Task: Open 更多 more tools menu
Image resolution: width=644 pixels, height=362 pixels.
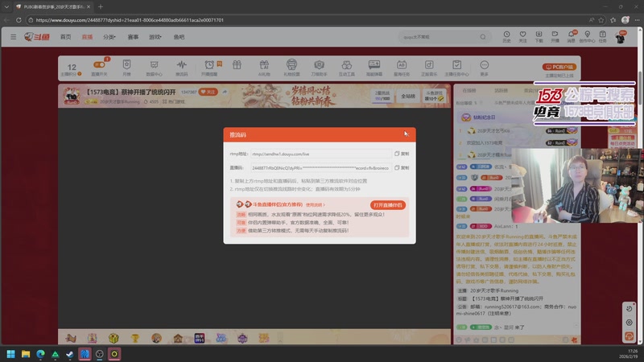Action: (485, 68)
